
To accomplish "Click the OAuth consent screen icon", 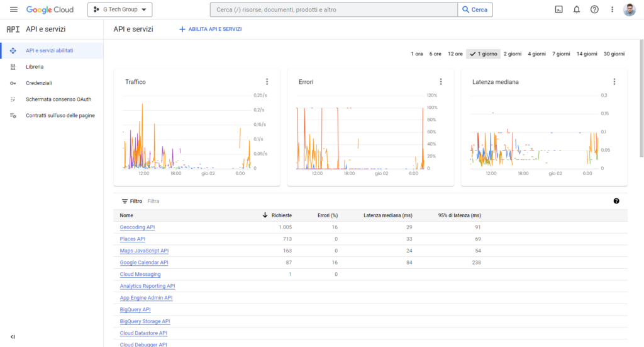I will (x=13, y=99).
